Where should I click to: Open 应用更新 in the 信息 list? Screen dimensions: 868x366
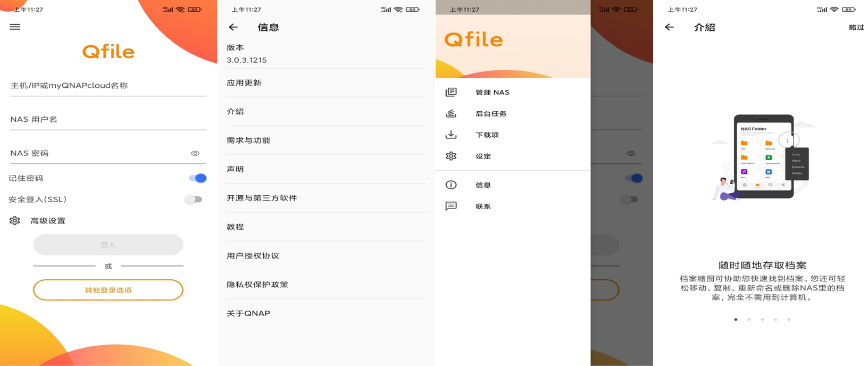(326, 83)
